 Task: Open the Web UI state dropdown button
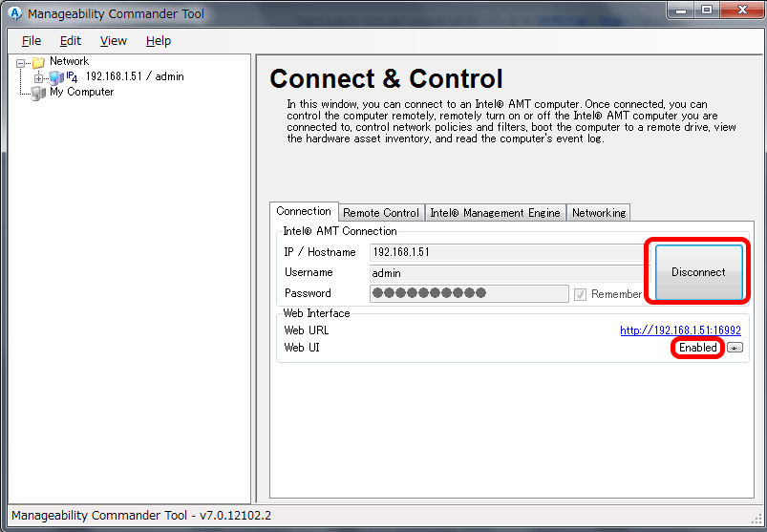(x=735, y=348)
